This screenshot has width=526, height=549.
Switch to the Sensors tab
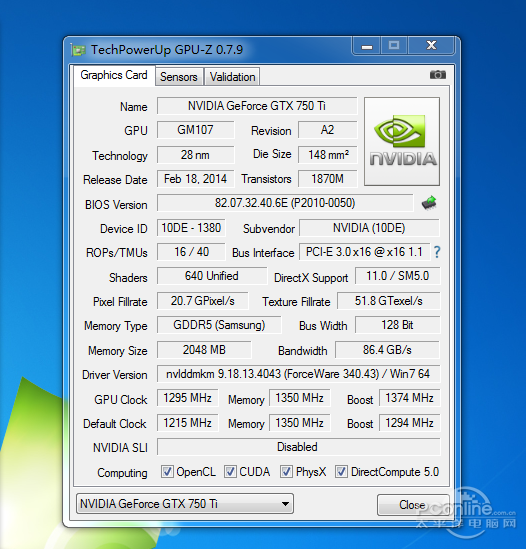point(179,77)
